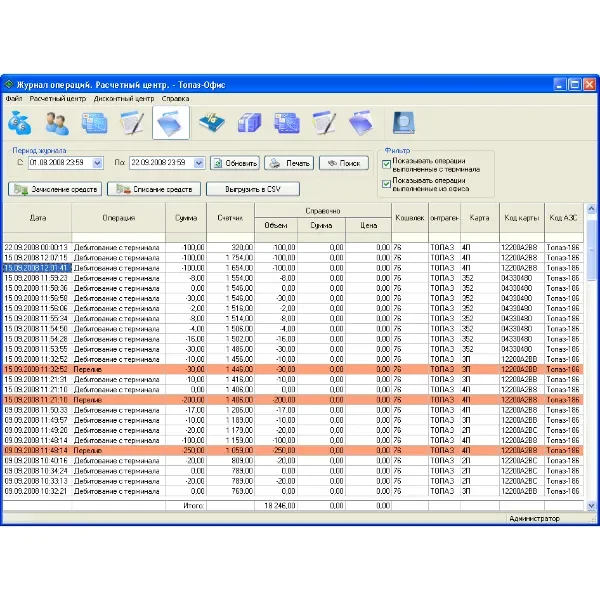The image size is (600, 600).
Task: Open the Справка menu
Action: (x=175, y=99)
